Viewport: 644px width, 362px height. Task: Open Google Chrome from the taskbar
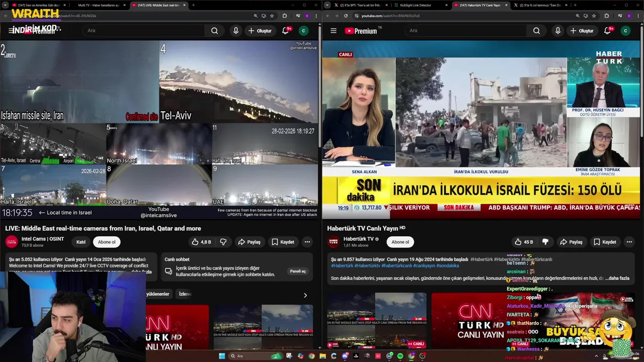(311, 356)
